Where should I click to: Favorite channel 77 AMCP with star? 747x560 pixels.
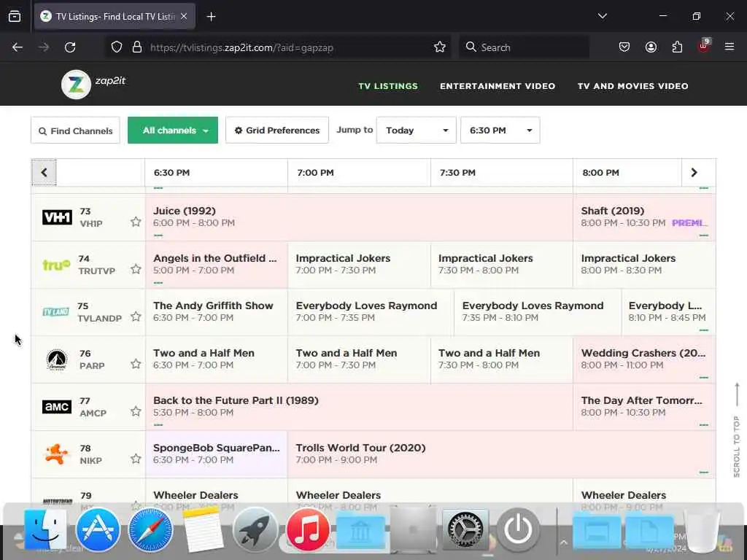[136, 411]
